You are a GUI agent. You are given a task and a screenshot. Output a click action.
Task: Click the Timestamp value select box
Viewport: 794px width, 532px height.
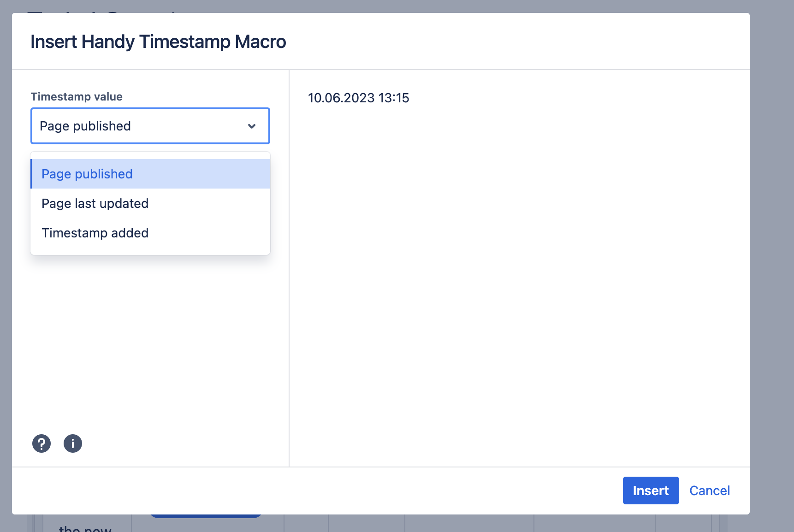(x=150, y=126)
